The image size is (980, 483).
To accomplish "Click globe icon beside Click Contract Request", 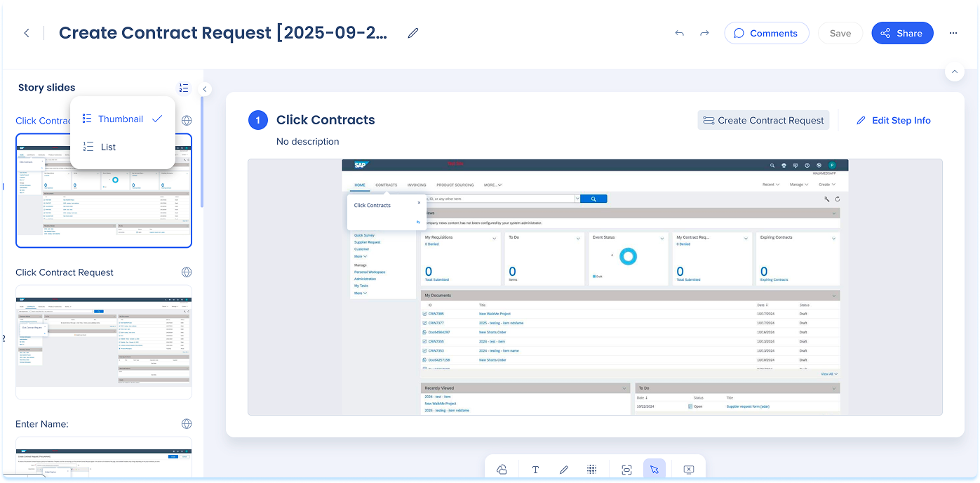I will coord(187,272).
